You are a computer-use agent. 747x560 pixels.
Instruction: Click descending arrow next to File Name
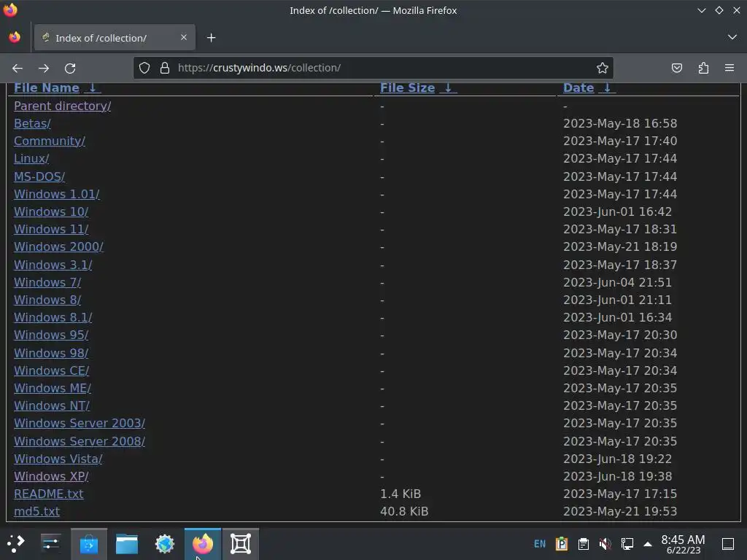(x=93, y=87)
